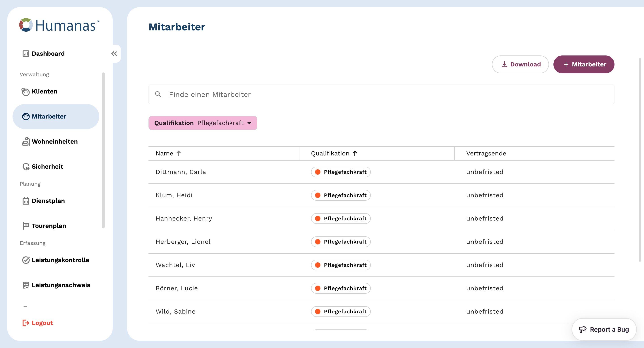Click the Wohneinheiten building icon

(x=26, y=142)
